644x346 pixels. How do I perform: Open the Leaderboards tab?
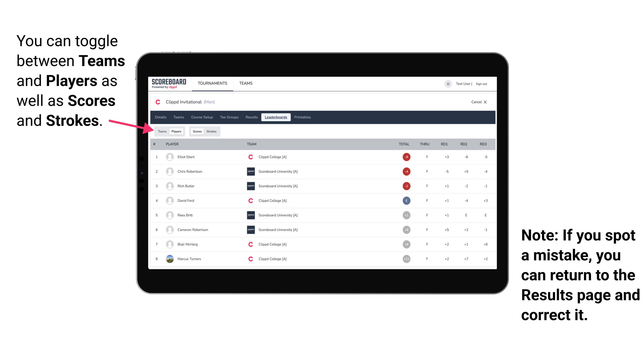[x=276, y=117]
